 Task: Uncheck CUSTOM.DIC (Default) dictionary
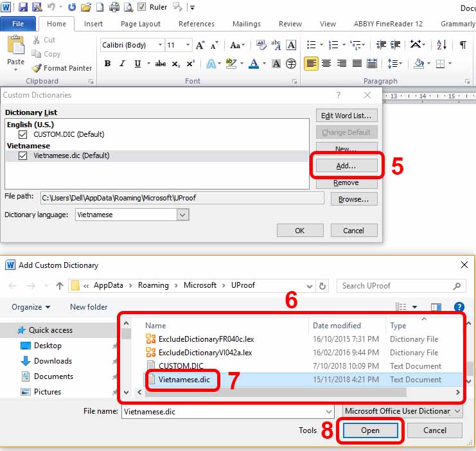pos(22,134)
